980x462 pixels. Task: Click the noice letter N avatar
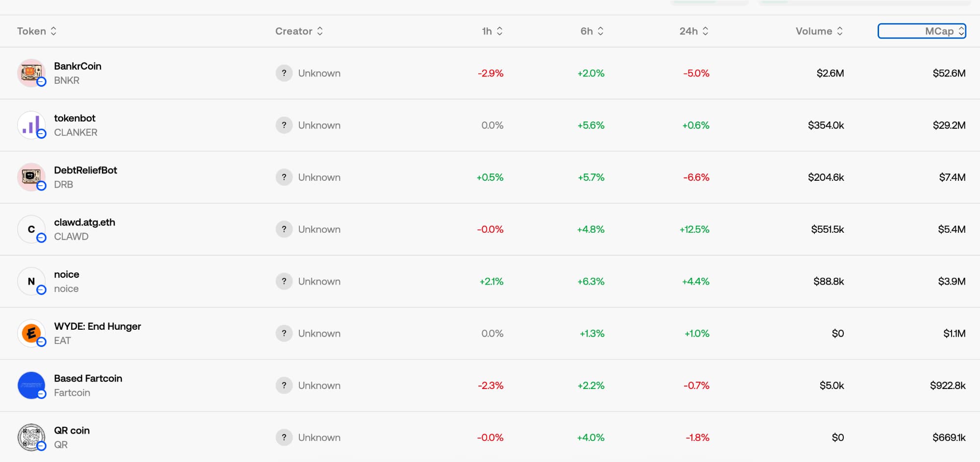click(x=31, y=281)
